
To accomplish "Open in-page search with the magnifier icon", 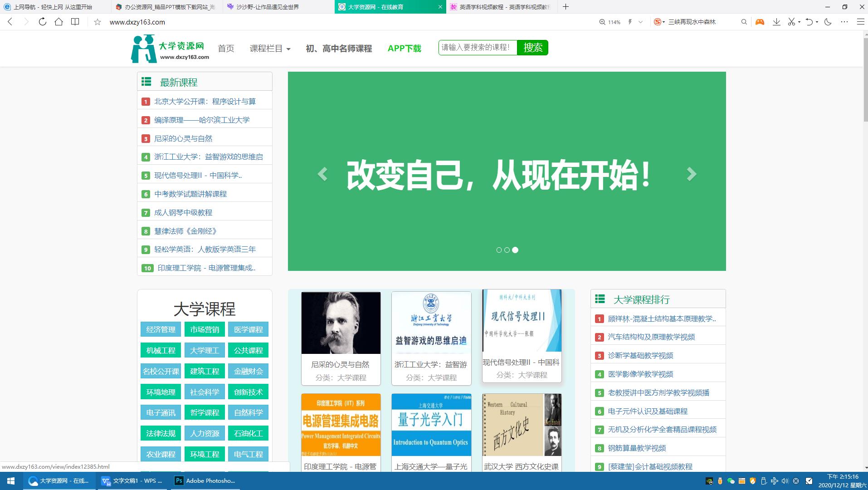I will [x=744, y=22].
